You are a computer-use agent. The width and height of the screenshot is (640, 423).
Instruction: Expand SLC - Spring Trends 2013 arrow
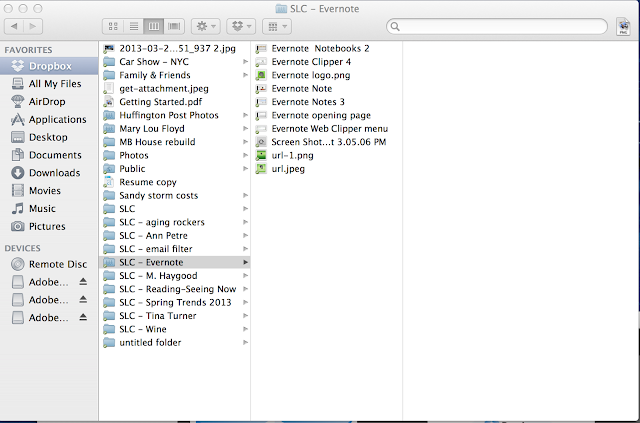coord(245,302)
